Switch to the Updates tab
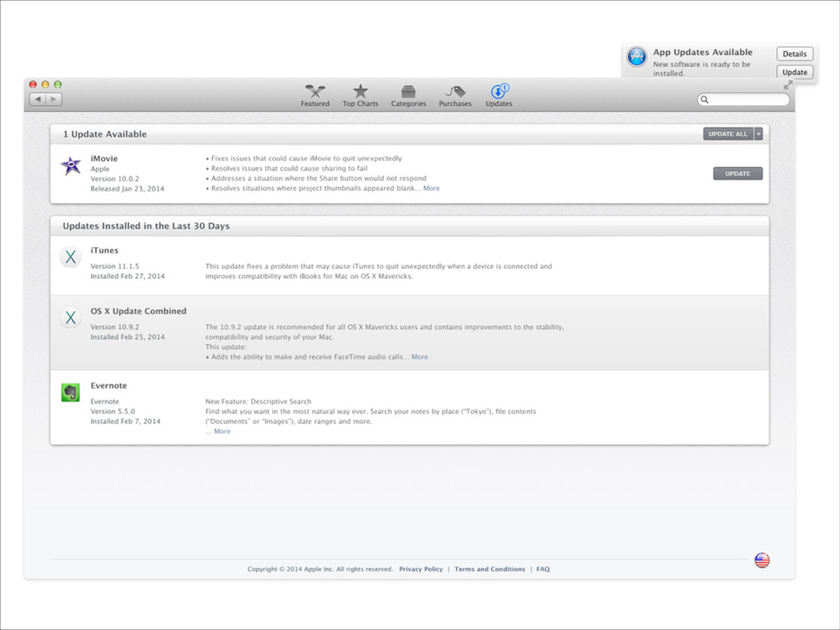Viewport: 840px width, 630px height. point(499,96)
